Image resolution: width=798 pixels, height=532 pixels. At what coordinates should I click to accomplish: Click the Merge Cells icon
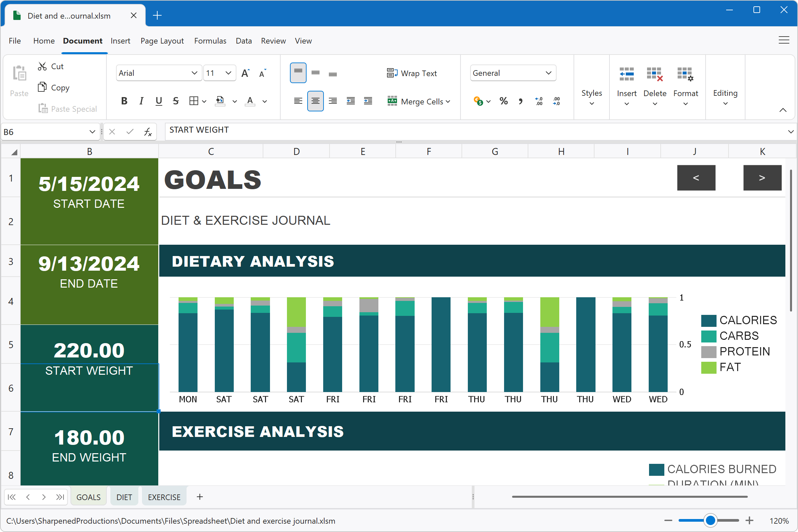(392, 101)
